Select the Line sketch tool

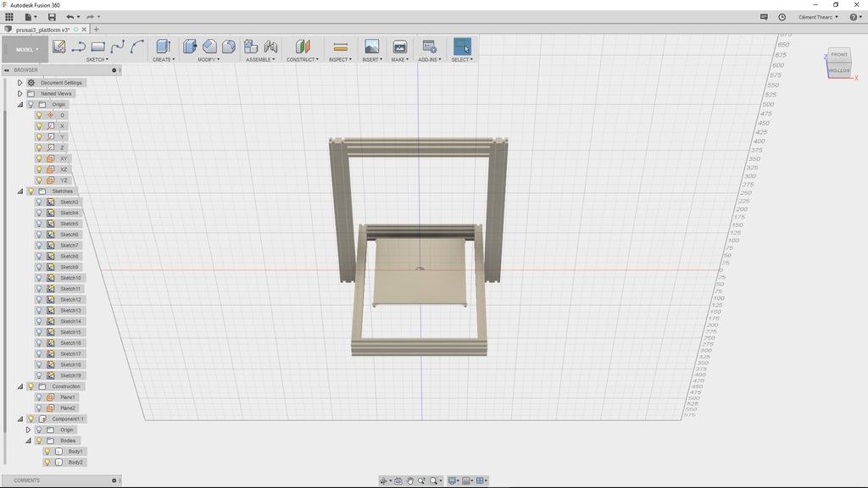[x=79, y=47]
